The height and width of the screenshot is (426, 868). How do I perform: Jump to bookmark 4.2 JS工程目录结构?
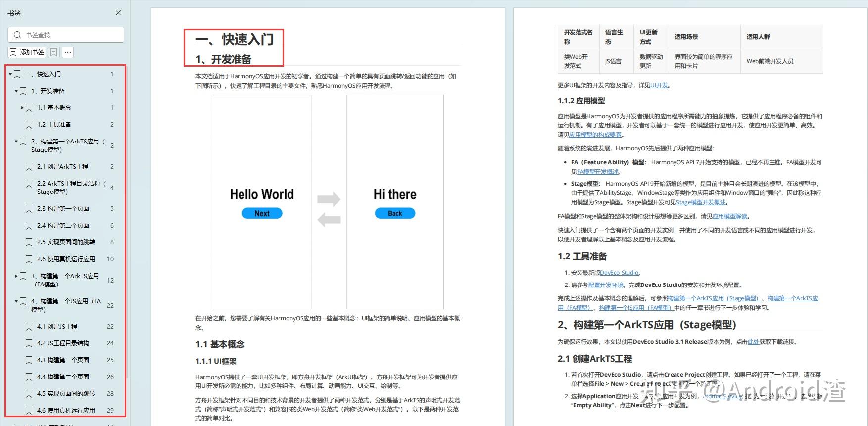click(x=63, y=343)
